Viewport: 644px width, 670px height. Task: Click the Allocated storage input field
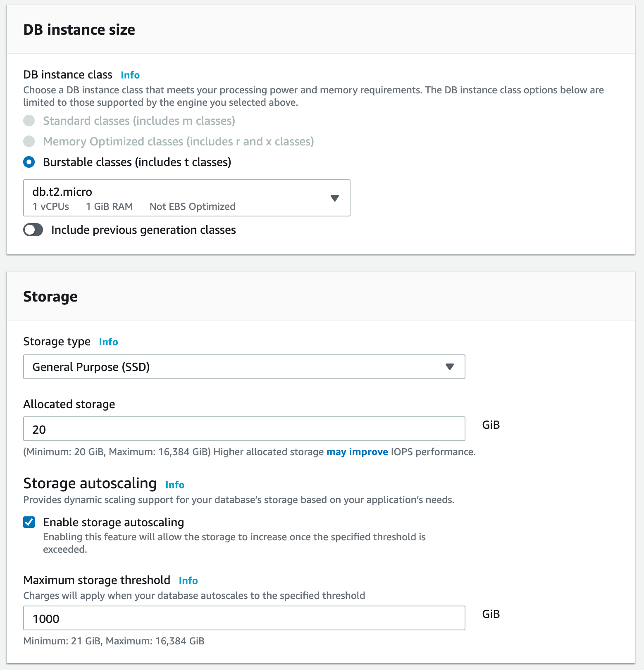tap(244, 429)
